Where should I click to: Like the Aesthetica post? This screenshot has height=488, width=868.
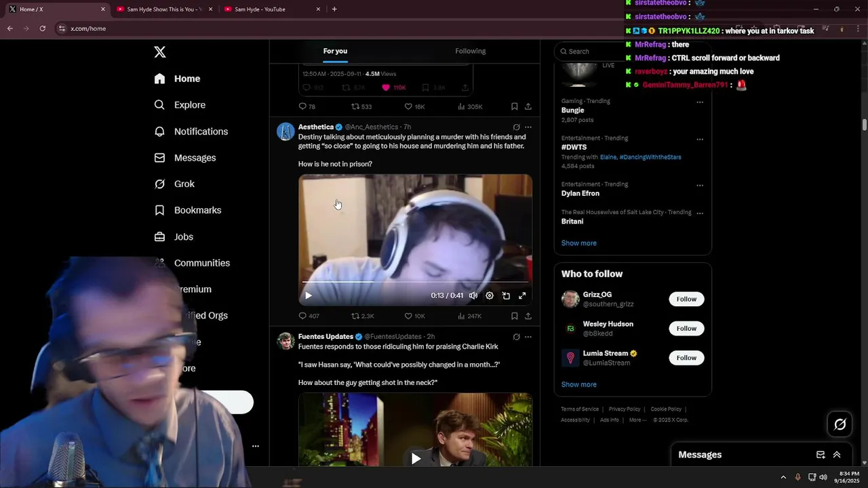point(414,316)
